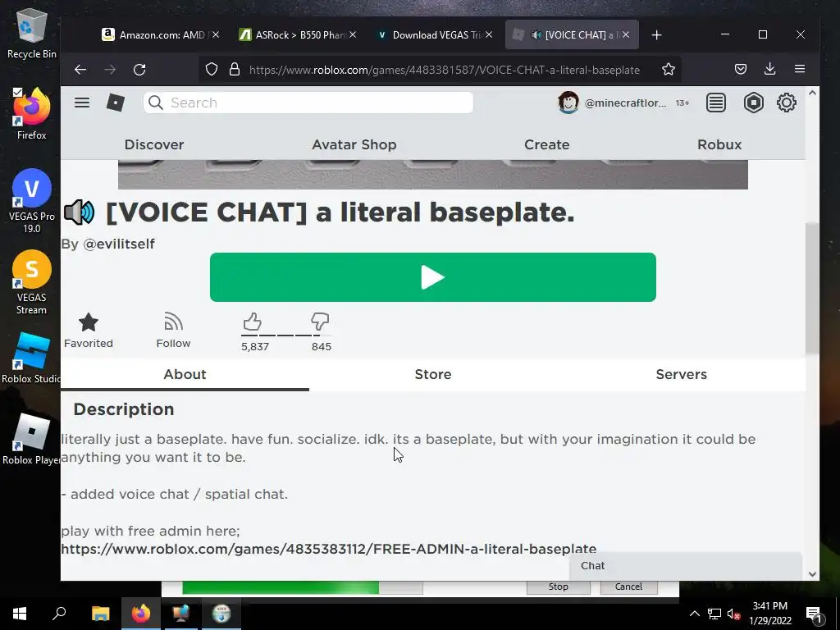Viewport: 840px width, 630px height.
Task: Open the Chat panel bar
Action: (686, 566)
